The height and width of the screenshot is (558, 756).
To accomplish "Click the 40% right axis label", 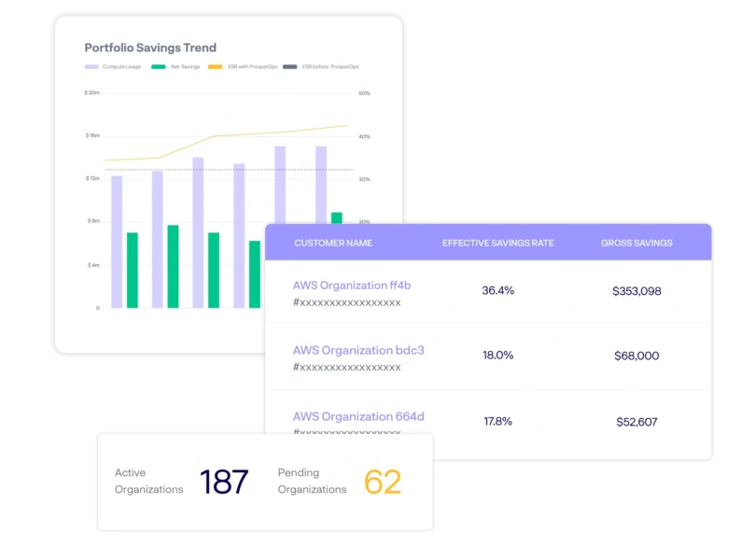I will 364,137.
